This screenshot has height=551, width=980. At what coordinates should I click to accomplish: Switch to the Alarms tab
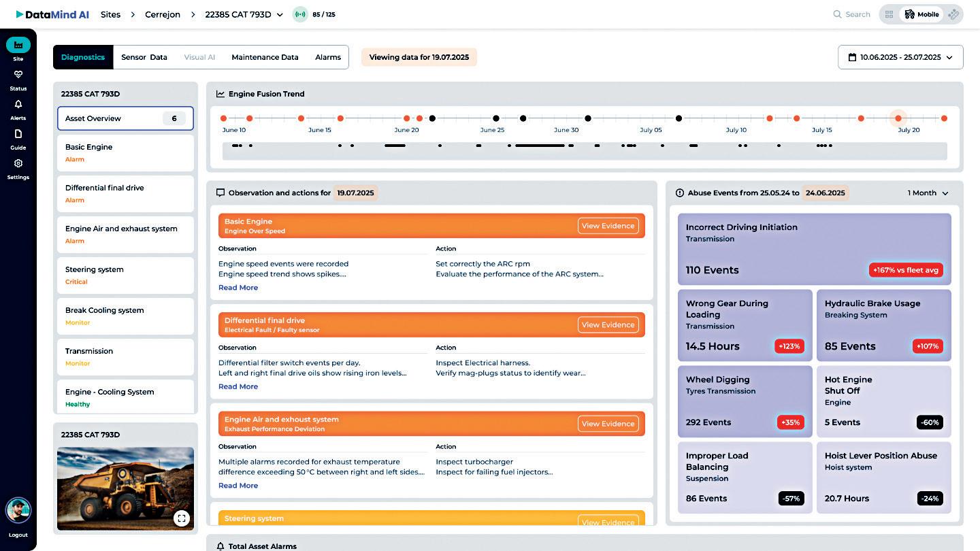[328, 57]
